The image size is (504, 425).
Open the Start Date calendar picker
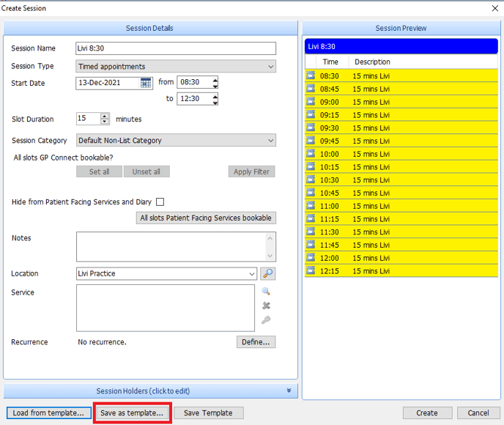(x=146, y=84)
